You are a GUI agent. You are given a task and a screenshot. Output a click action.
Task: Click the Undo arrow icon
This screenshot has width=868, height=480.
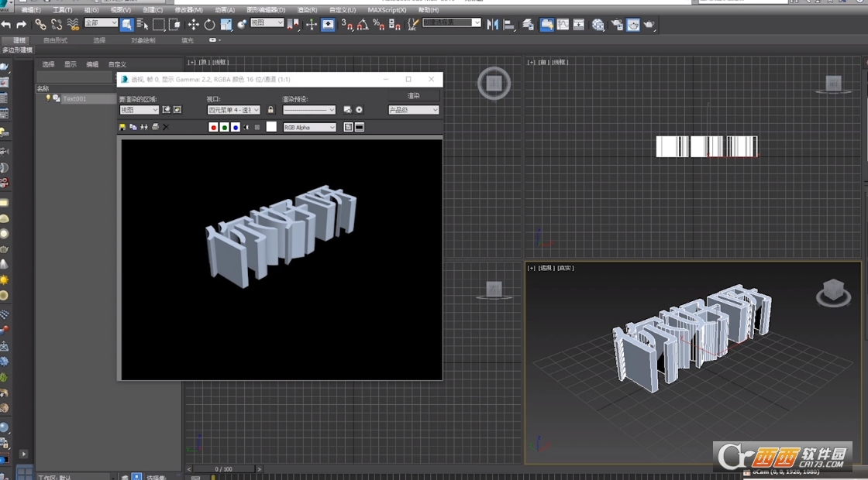tap(6, 25)
